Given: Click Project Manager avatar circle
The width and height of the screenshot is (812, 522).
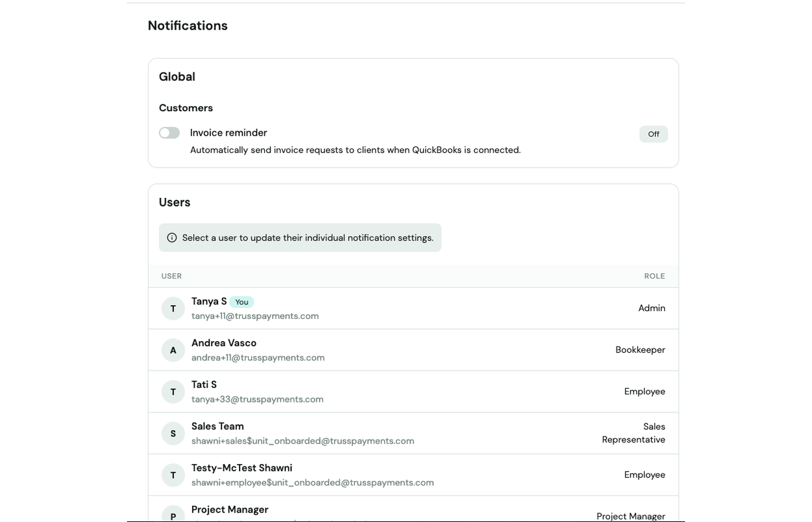Looking at the screenshot, I should (173, 513).
